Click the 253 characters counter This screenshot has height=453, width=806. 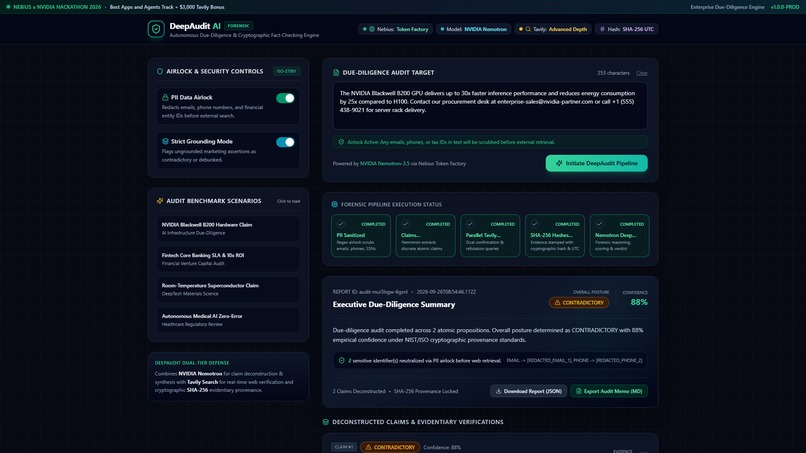[613, 73]
